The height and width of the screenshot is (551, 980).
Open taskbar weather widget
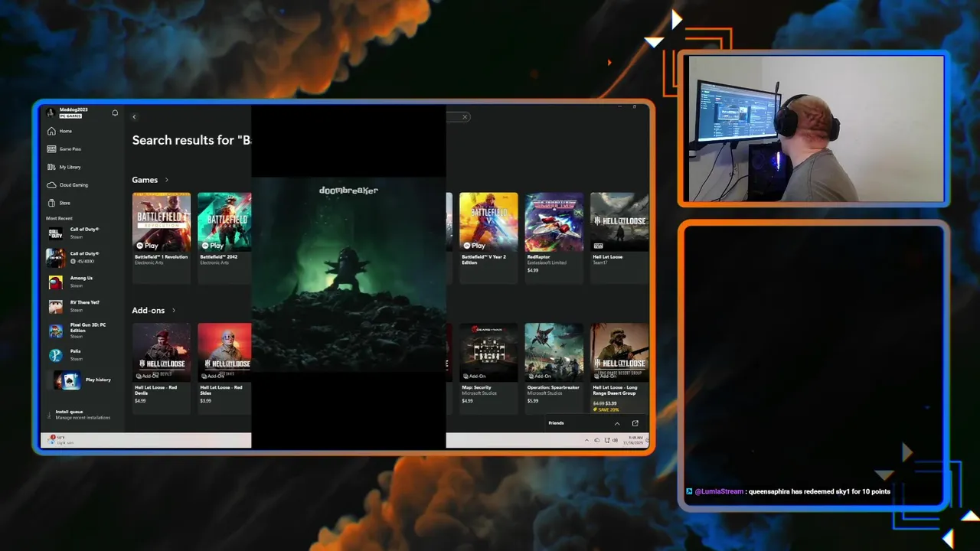click(61, 440)
